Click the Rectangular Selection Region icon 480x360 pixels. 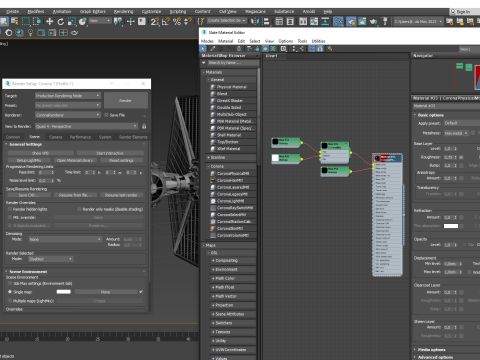pos(26,22)
